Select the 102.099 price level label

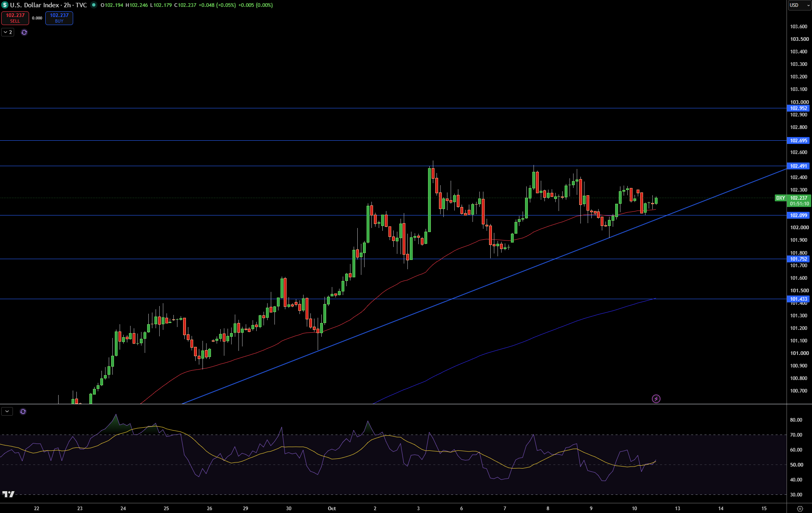tap(798, 215)
